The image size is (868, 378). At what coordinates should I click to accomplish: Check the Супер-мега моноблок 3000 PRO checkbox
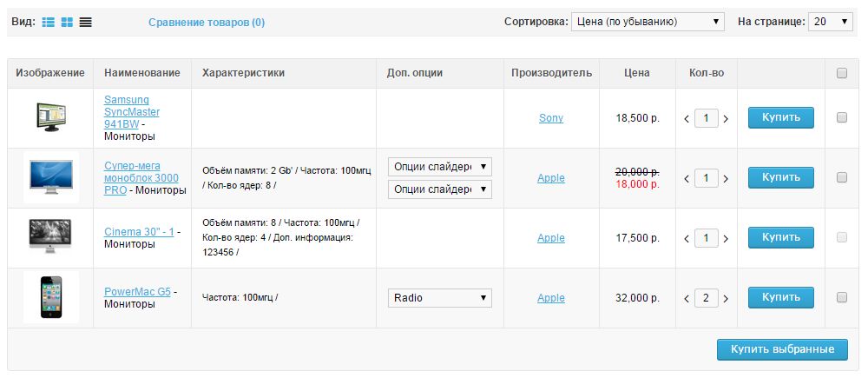click(841, 177)
